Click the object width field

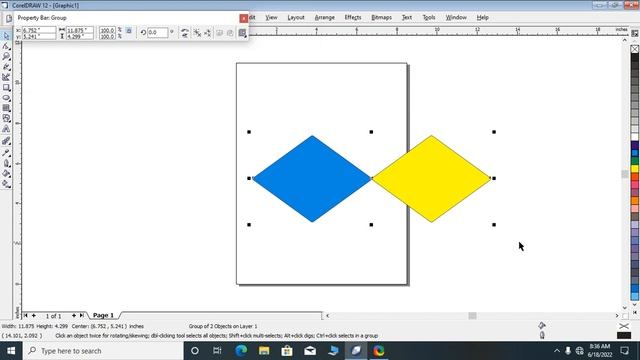(x=80, y=30)
